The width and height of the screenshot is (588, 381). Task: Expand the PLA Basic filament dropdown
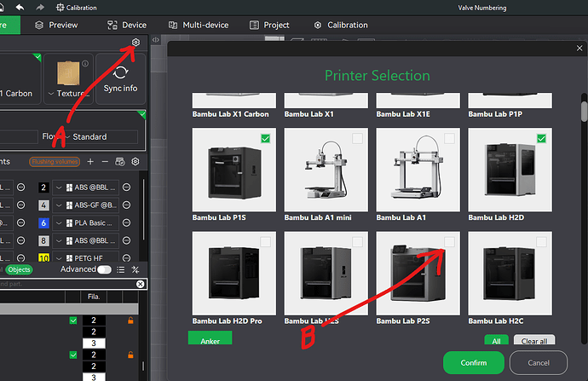[59, 223]
